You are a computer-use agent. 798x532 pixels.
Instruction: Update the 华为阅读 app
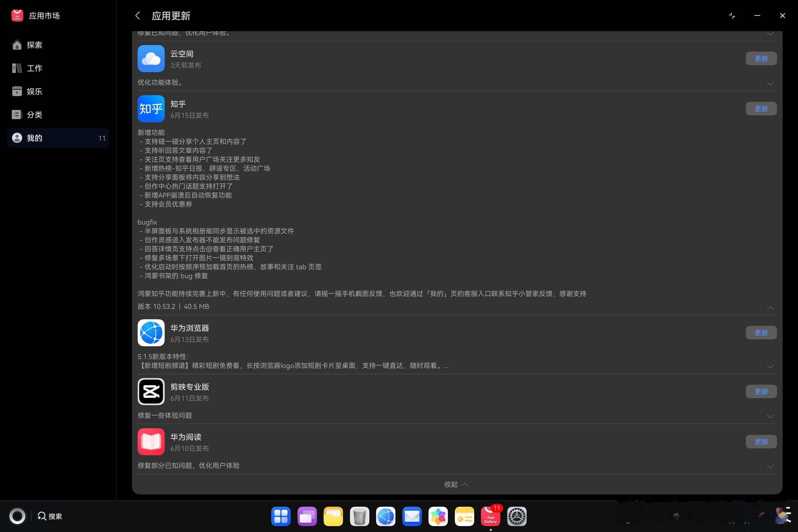click(761, 441)
